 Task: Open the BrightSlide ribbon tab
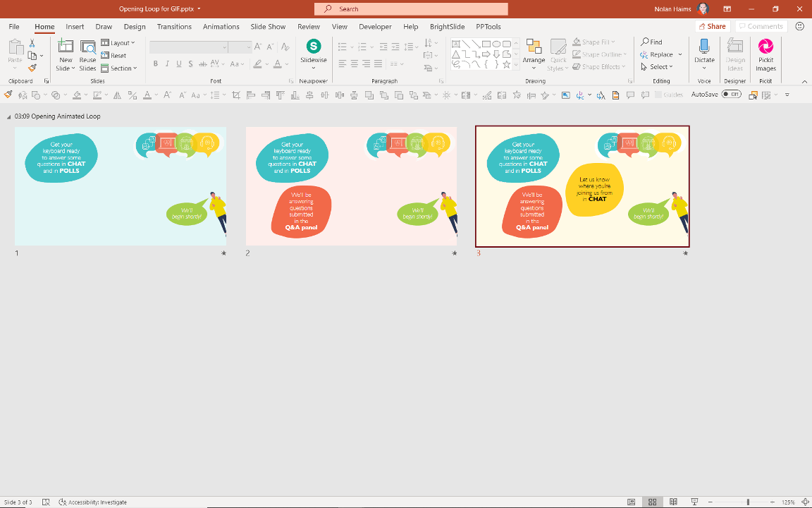point(447,26)
